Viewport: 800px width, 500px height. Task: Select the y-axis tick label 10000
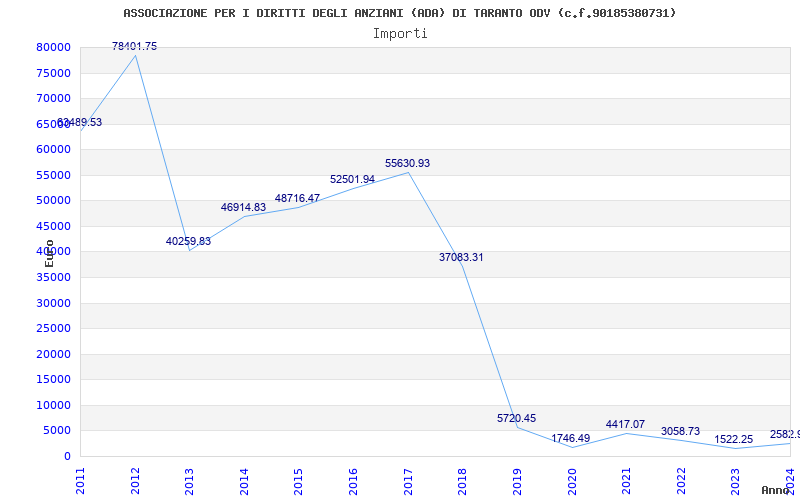tap(53, 405)
